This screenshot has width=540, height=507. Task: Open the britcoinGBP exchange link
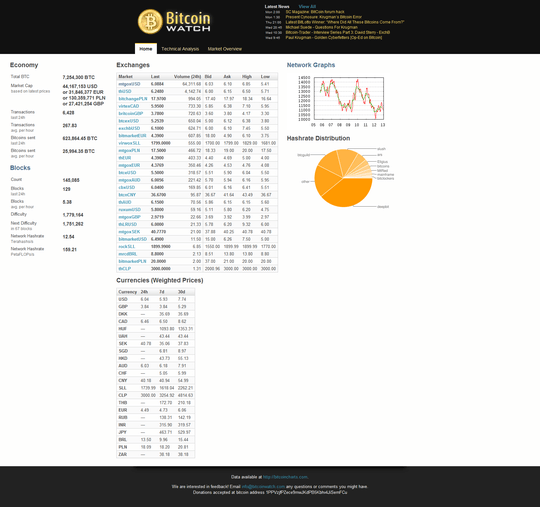coord(131,113)
